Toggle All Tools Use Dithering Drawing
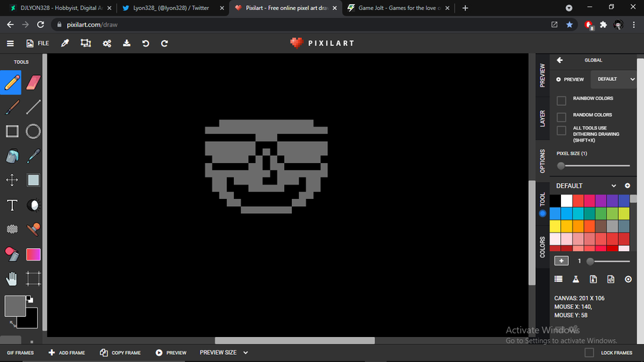 tap(561, 130)
